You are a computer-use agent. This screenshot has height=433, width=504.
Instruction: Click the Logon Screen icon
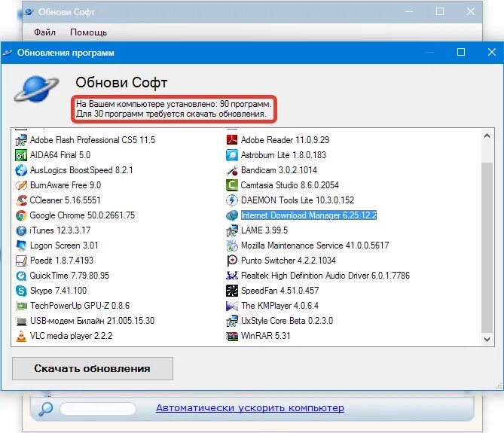pos(21,245)
